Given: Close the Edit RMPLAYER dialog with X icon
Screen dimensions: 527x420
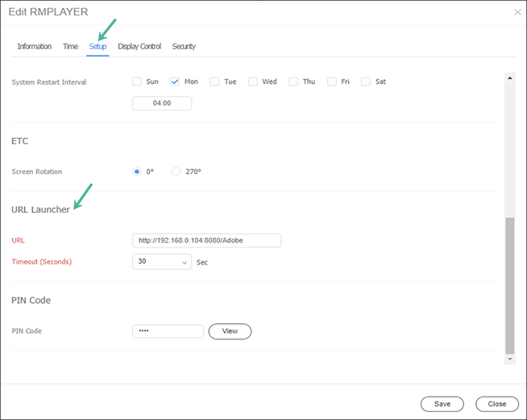Looking at the screenshot, I should 517,12.
